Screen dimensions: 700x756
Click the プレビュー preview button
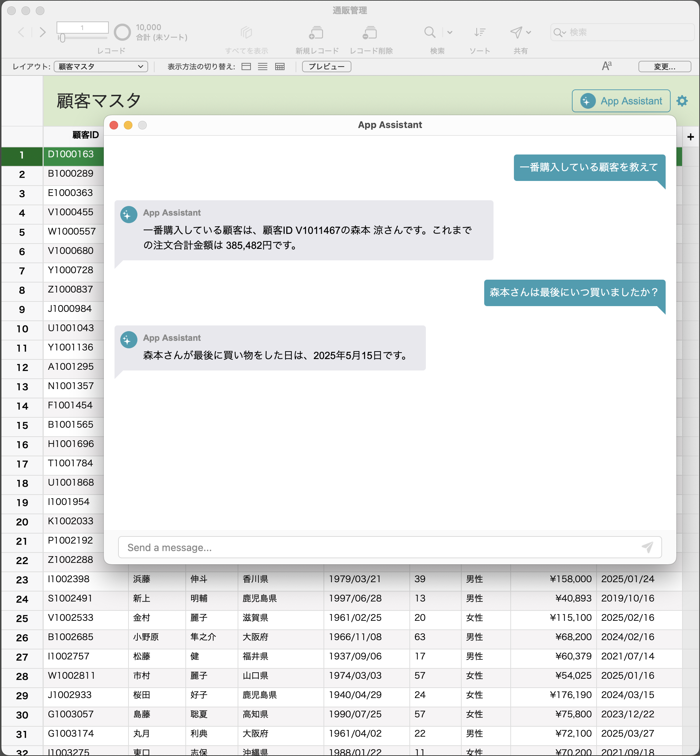click(x=326, y=67)
